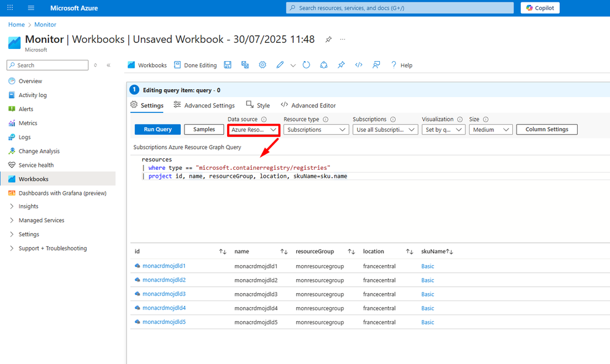610x364 pixels.
Task: Click the Column Settings button
Action: pos(546,129)
